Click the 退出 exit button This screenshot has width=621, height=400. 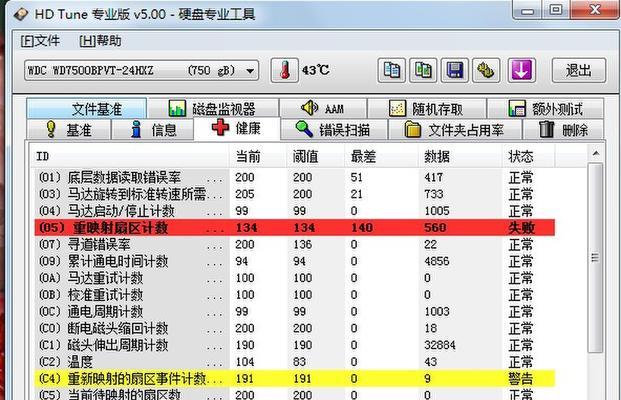579,70
